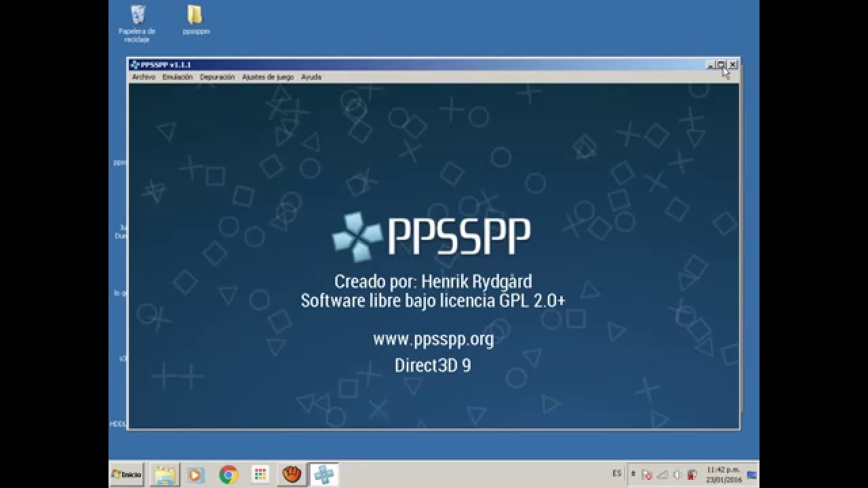Close the PPSSPP window

click(732, 65)
